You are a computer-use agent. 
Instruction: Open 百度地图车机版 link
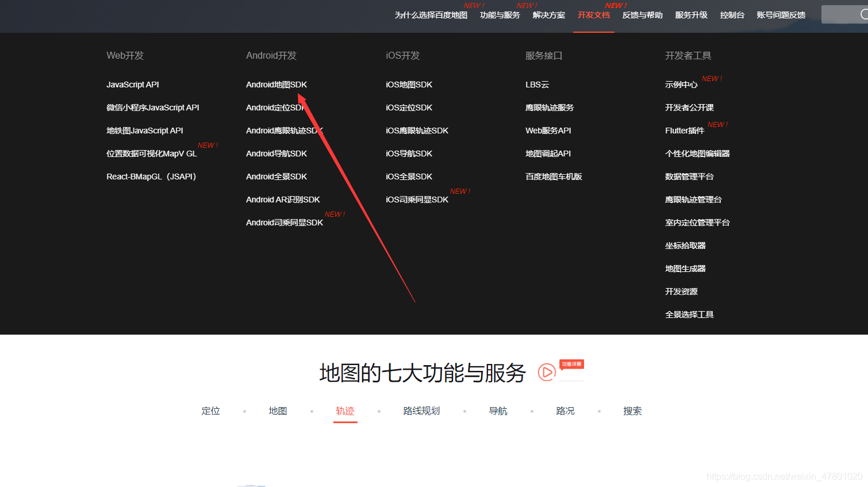tap(554, 177)
